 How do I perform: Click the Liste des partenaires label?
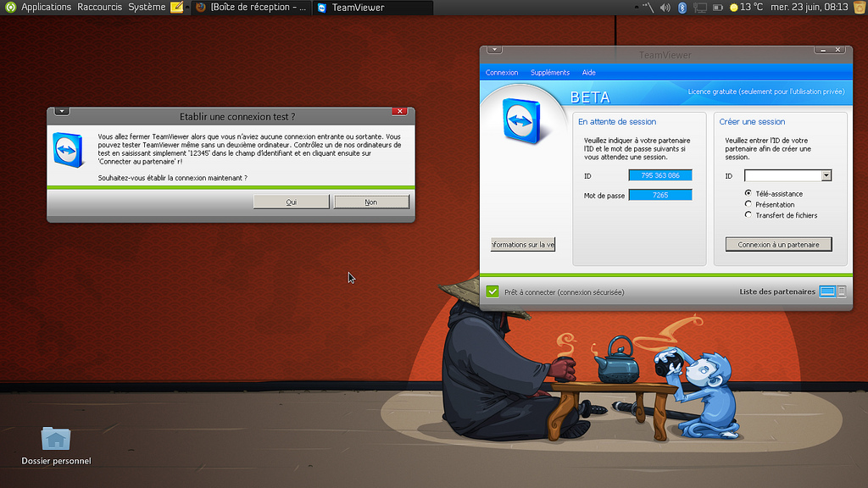click(777, 291)
